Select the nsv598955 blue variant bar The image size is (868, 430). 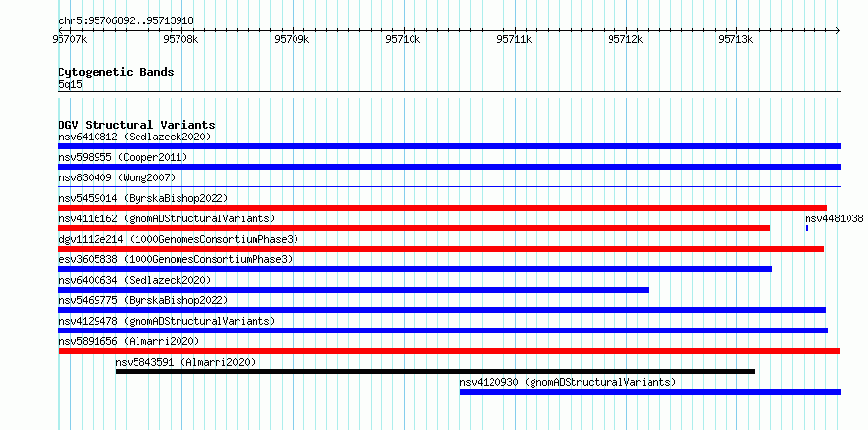tap(449, 167)
